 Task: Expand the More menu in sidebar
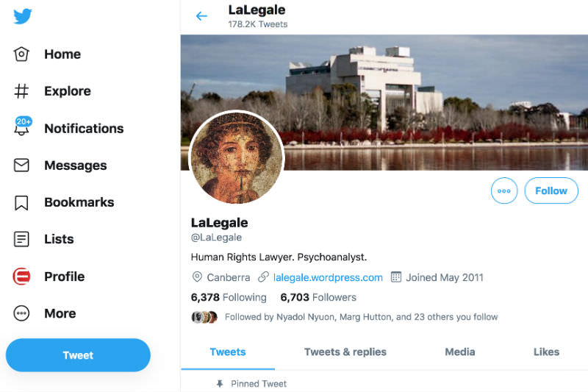coord(21,313)
